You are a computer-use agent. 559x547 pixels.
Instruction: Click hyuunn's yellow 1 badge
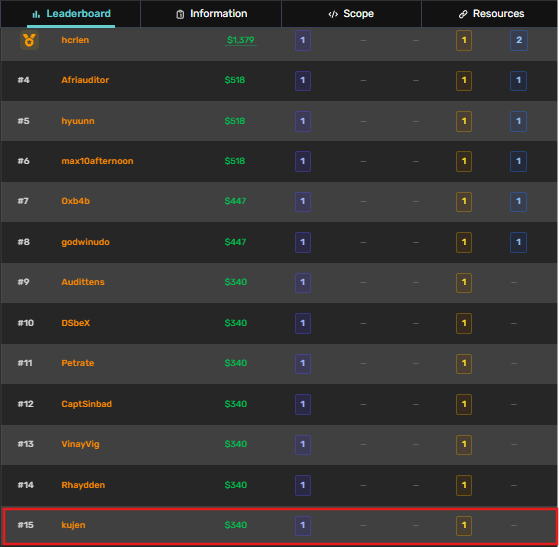coord(464,121)
